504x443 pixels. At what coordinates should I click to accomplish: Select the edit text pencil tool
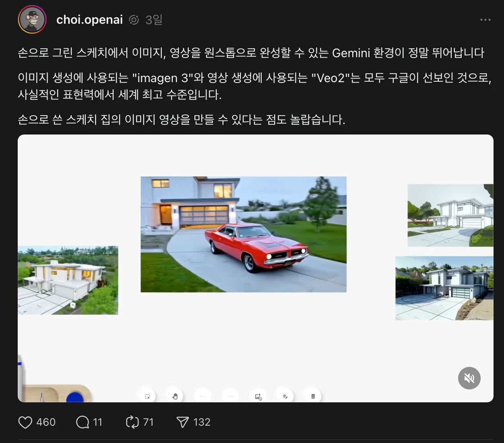click(x=285, y=396)
